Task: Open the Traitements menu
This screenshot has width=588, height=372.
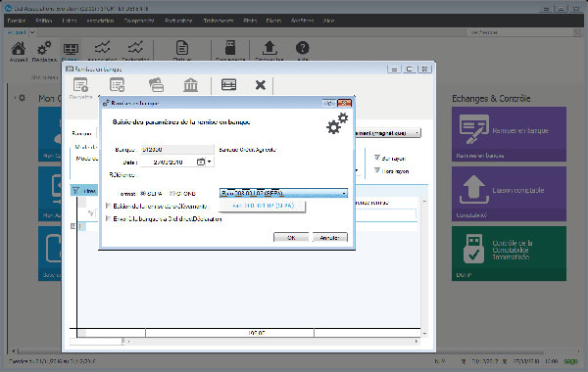Action: [219, 21]
